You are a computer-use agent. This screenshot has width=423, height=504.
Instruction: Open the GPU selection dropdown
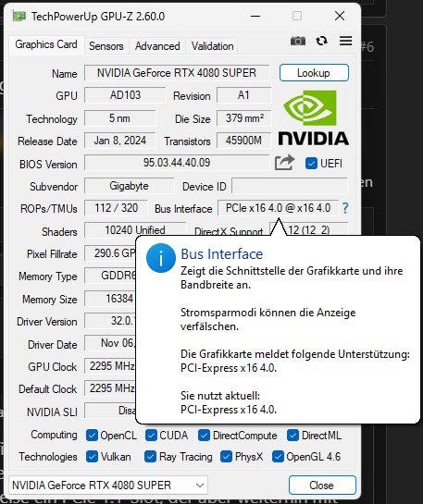pyautogui.click(x=108, y=485)
